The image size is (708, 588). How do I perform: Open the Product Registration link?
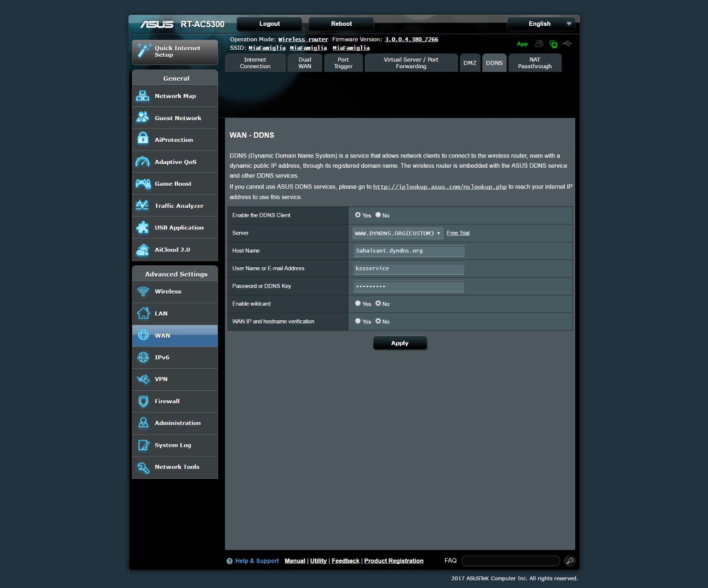(x=394, y=561)
